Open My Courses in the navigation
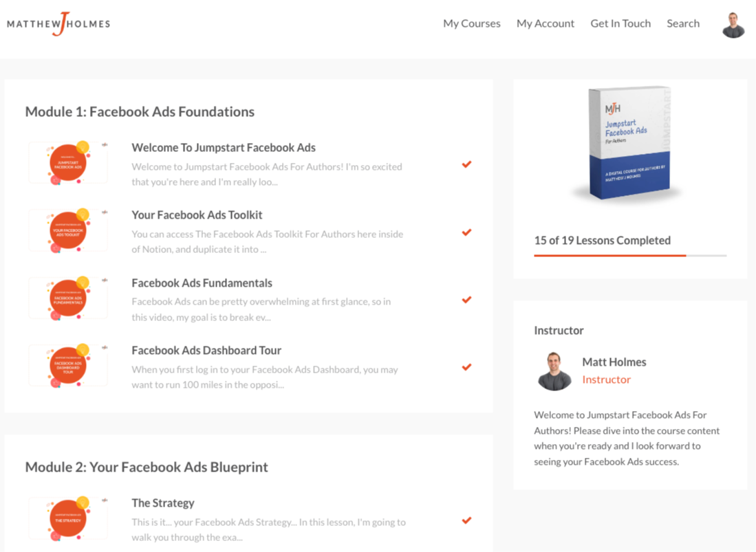 (x=471, y=23)
